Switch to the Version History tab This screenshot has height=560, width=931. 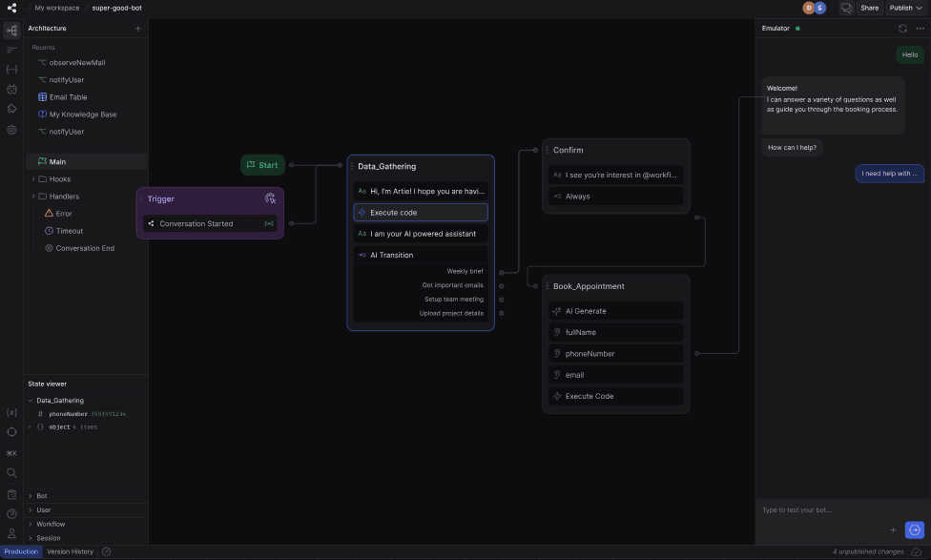[71, 551]
